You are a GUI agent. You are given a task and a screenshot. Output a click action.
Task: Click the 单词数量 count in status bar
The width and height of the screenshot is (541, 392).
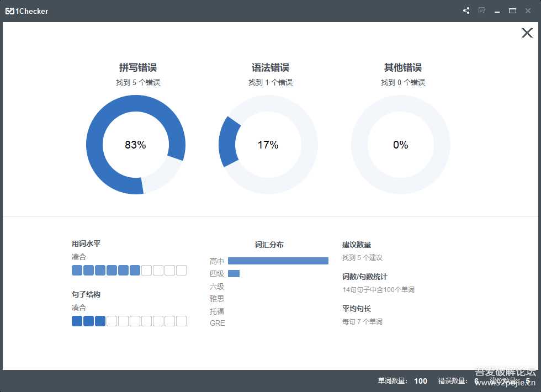click(x=402, y=381)
